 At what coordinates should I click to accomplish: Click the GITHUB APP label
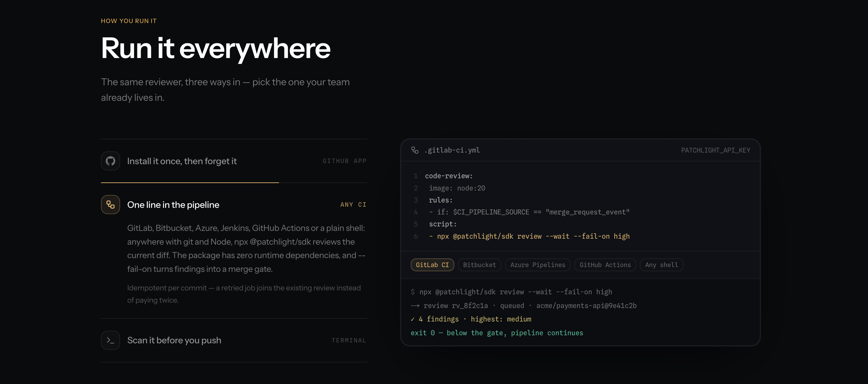click(344, 161)
